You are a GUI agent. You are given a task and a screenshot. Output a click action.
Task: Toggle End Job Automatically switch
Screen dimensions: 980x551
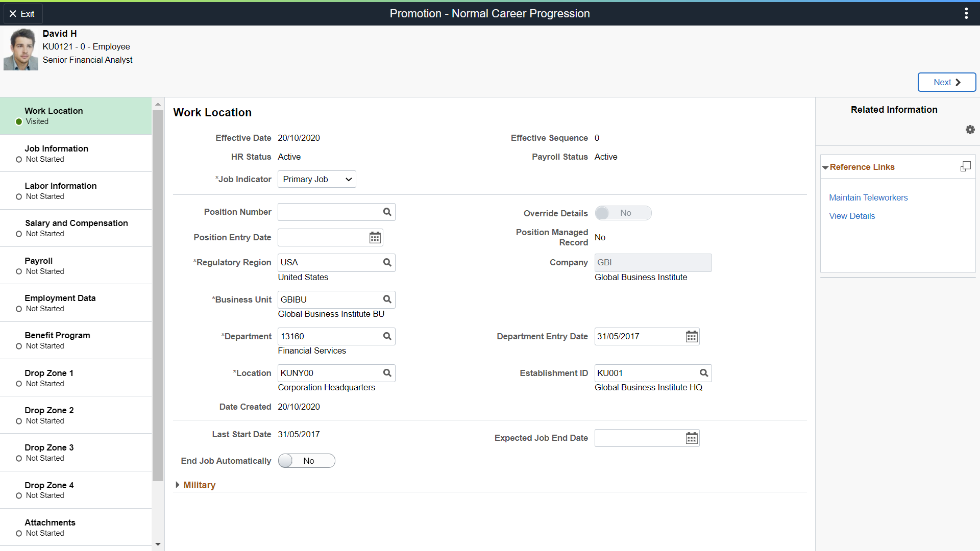click(x=306, y=461)
